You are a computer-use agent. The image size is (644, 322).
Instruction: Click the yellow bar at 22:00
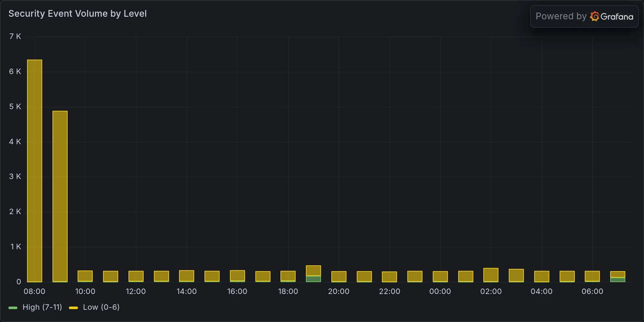pyautogui.click(x=389, y=277)
